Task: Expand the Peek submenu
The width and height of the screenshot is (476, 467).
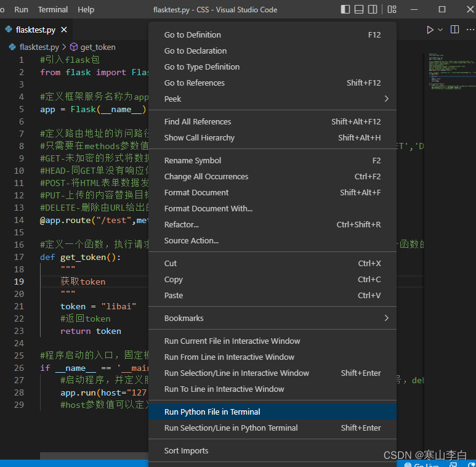Action: pyautogui.click(x=272, y=99)
